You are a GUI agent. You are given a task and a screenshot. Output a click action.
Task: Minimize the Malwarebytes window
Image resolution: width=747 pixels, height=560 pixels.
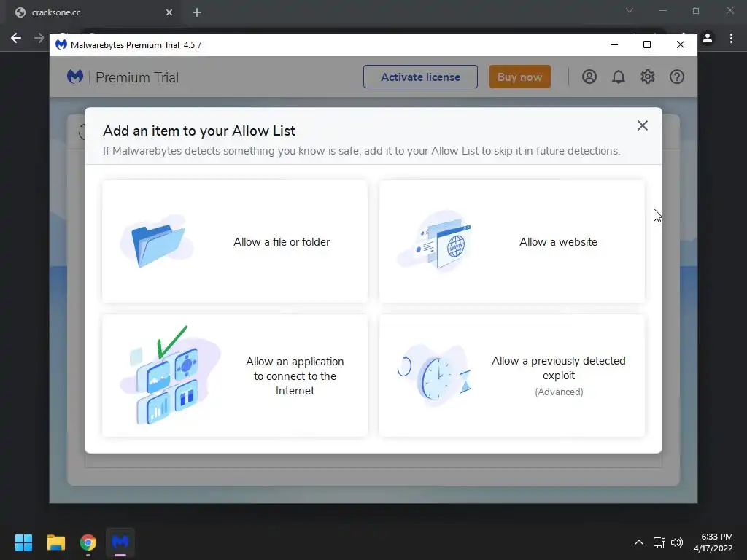(x=614, y=44)
